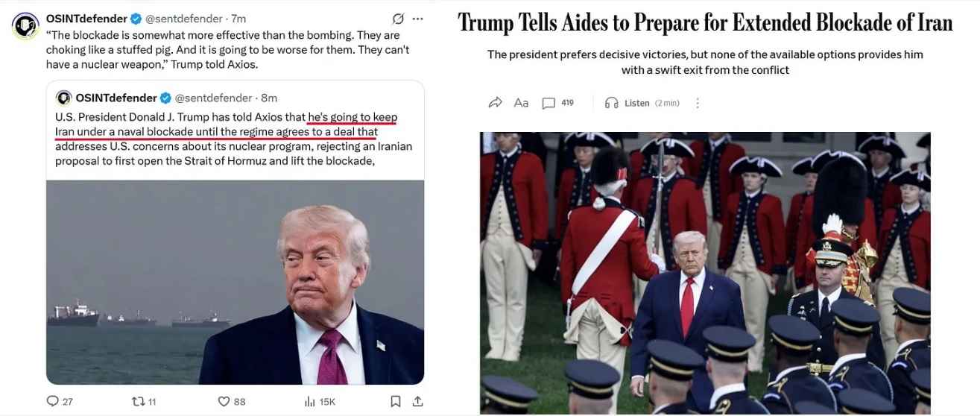980x416 pixels.
Task: Bookmark the OSINTdefender post
Action: pyautogui.click(x=396, y=401)
